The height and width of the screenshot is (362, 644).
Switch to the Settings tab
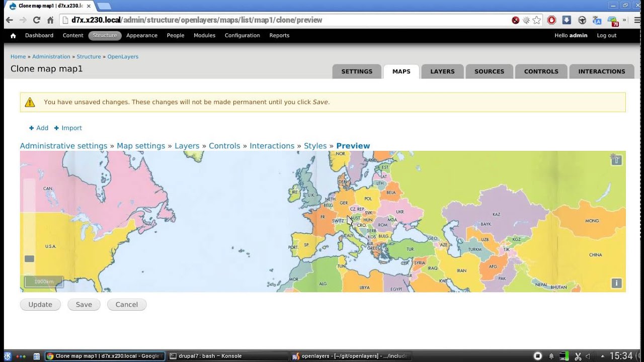point(357,71)
